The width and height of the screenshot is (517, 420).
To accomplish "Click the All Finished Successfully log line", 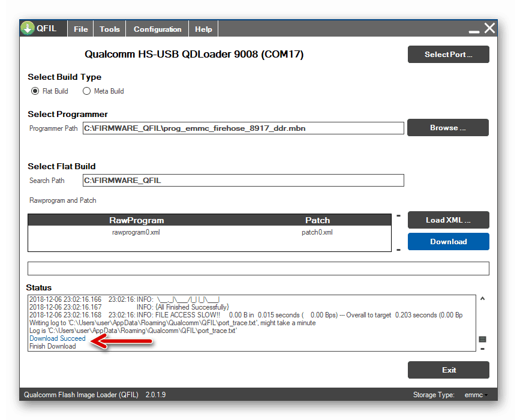I will [129, 307].
